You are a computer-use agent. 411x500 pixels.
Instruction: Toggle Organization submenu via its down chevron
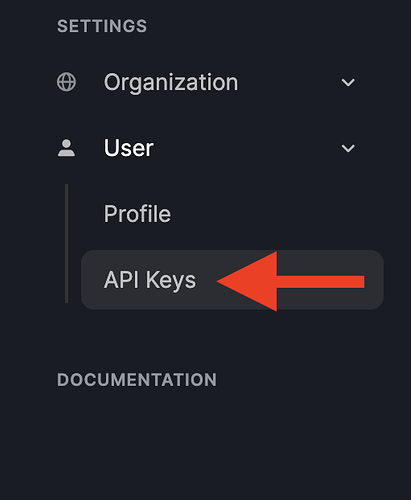348,82
